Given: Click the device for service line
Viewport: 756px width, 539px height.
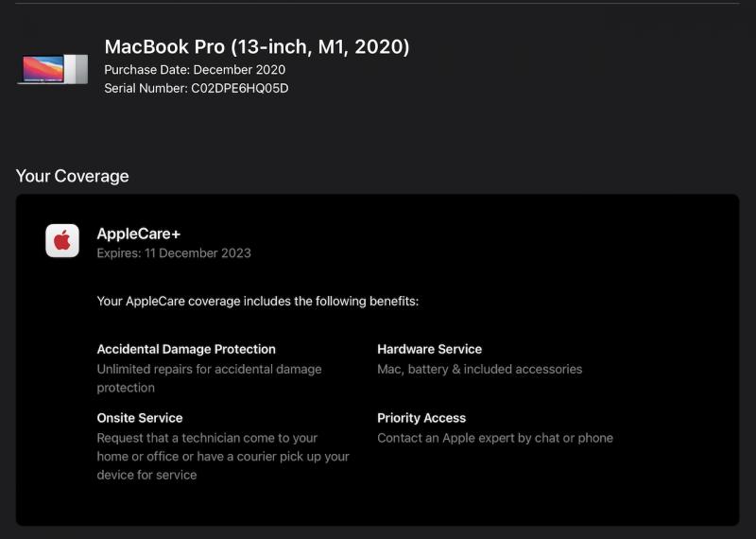Looking at the screenshot, I should [x=146, y=475].
